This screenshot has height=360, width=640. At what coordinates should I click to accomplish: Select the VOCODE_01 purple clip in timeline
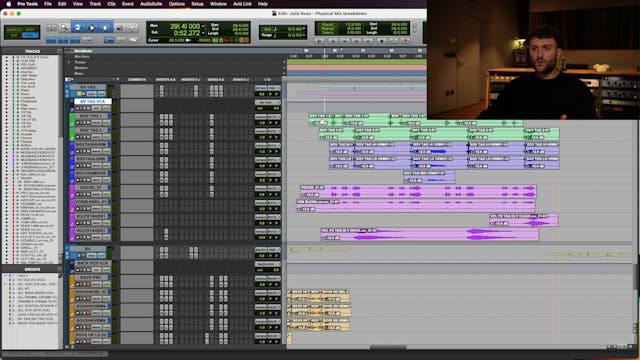pyautogui.click(x=418, y=191)
